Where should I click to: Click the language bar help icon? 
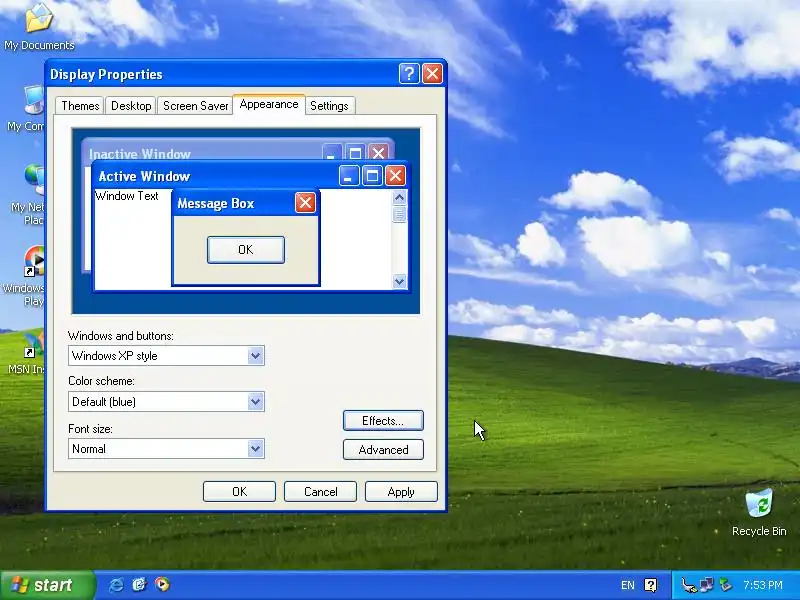(x=651, y=585)
